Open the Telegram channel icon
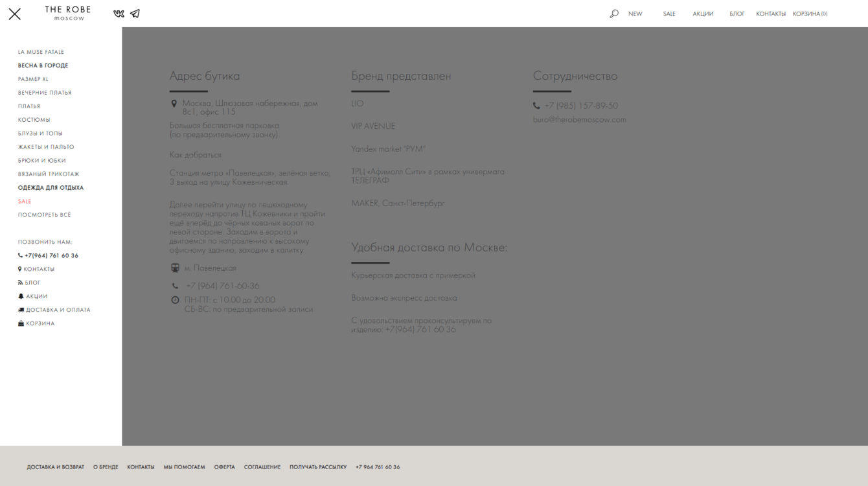The height and width of the screenshot is (486, 868). tap(135, 14)
